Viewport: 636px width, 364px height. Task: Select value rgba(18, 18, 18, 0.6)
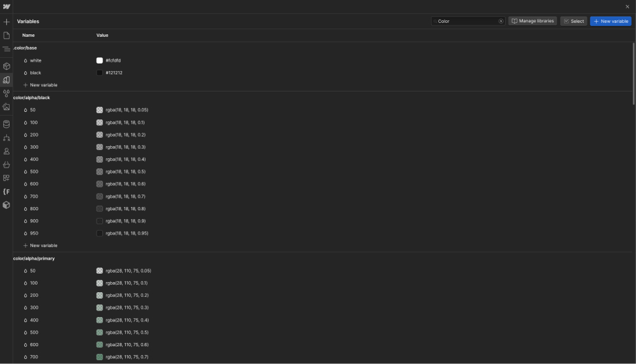126,184
